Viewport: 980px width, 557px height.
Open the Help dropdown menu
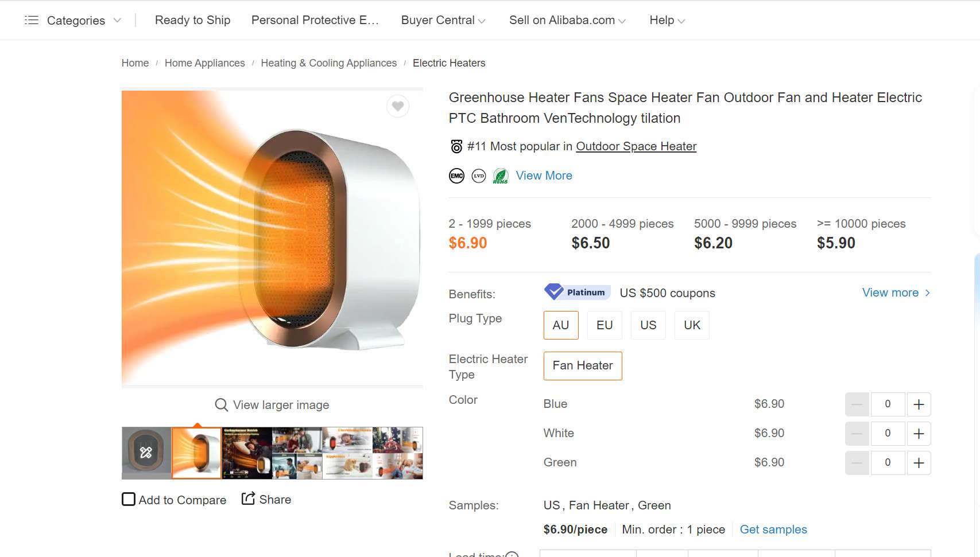tap(667, 20)
